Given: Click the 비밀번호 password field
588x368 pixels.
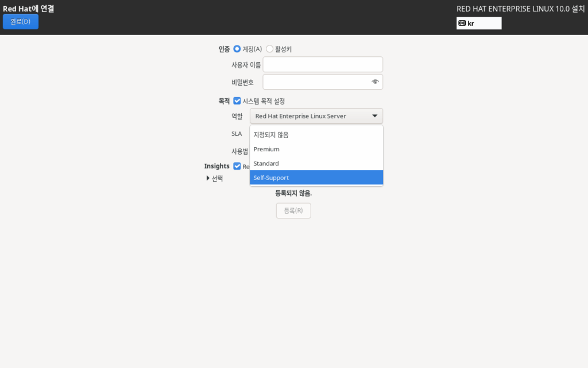Looking at the screenshot, I should 316,82.
